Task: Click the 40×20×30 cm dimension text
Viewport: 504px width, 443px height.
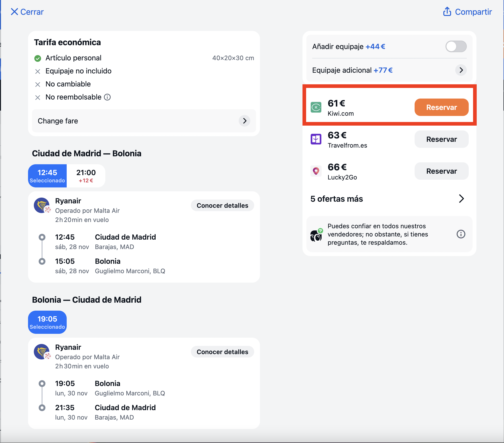Action: click(x=233, y=58)
